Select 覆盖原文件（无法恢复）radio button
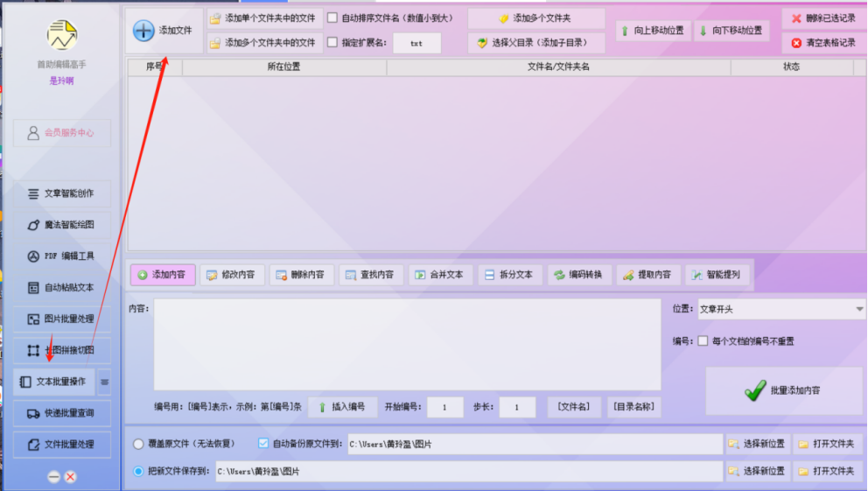868x491 pixels. tap(138, 444)
